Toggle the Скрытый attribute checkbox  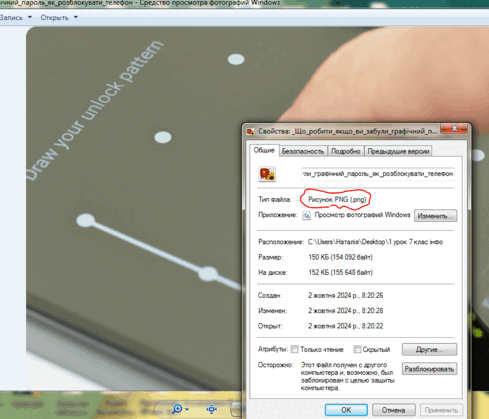[357, 349]
